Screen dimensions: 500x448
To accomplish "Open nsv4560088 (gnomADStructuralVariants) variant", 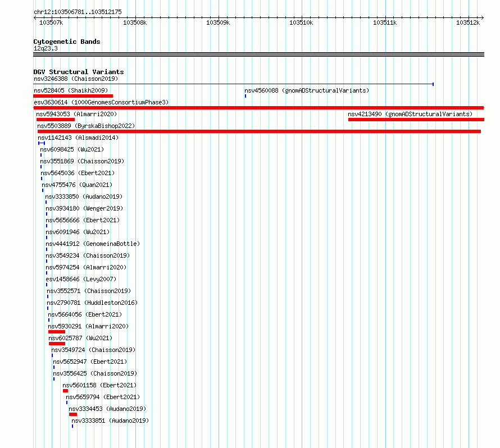I will (x=307, y=90).
